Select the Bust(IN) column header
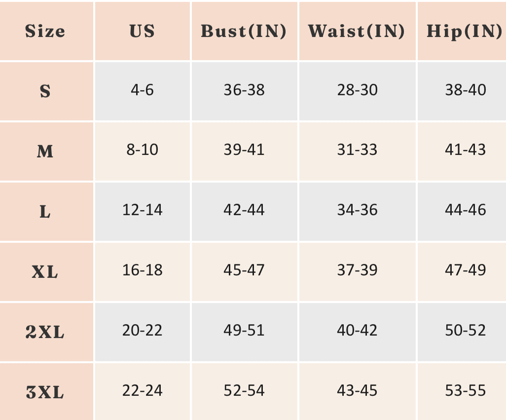506x420 pixels. click(244, 32)
